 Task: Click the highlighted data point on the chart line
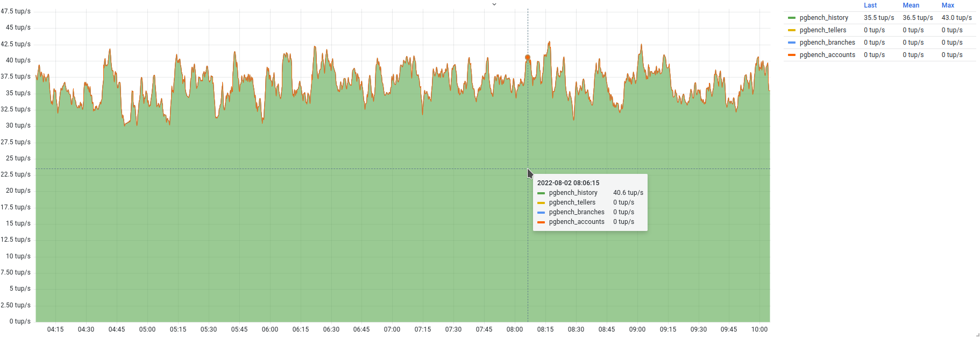528,57
